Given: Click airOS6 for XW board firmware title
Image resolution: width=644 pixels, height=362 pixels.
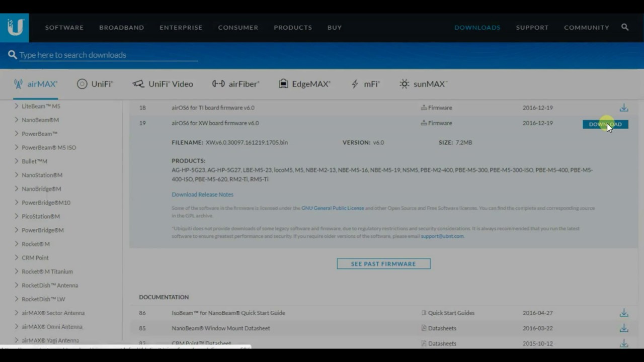Looking at the screenshot, I should [215, 123].
